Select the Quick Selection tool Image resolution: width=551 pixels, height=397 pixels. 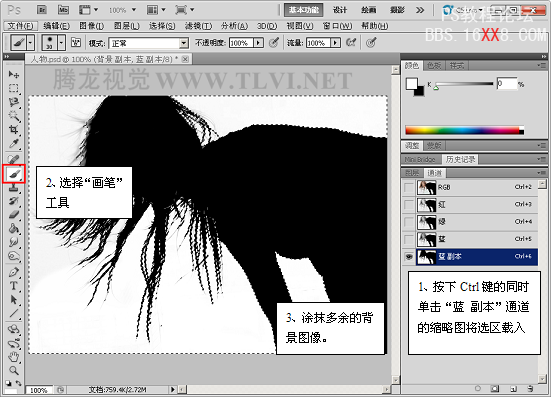pyautogui.click(x=14, y=116)
